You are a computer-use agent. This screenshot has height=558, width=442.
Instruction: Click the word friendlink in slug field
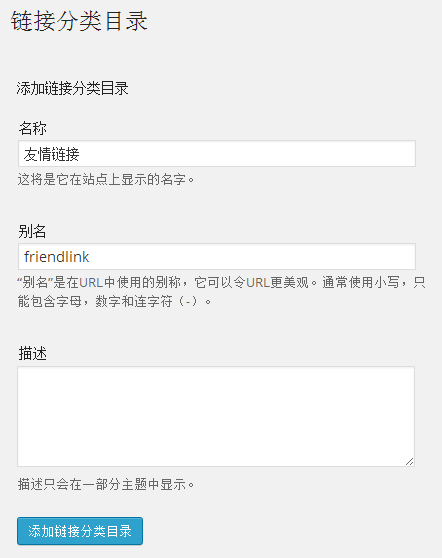[x=57, y=257]
